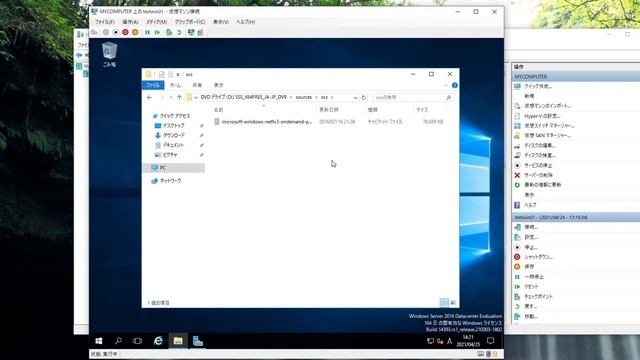Click the Enhanced Session icon in VM toolbar

tap(191, 32)
